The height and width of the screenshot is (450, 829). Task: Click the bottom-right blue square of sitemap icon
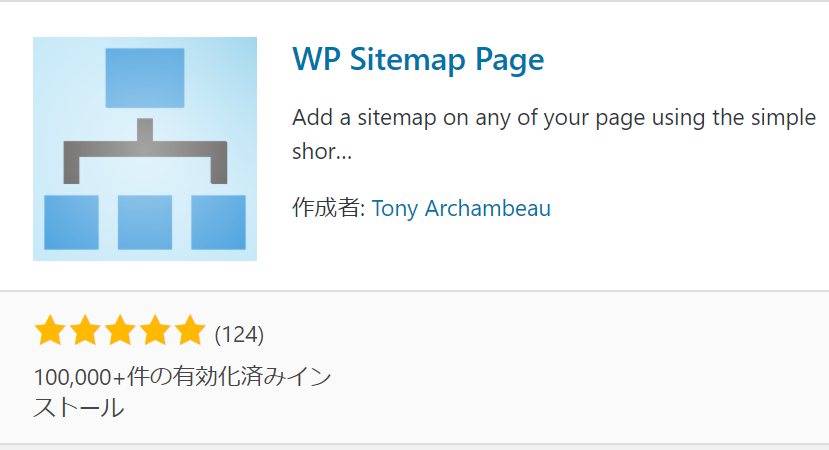tap(218, 222)
